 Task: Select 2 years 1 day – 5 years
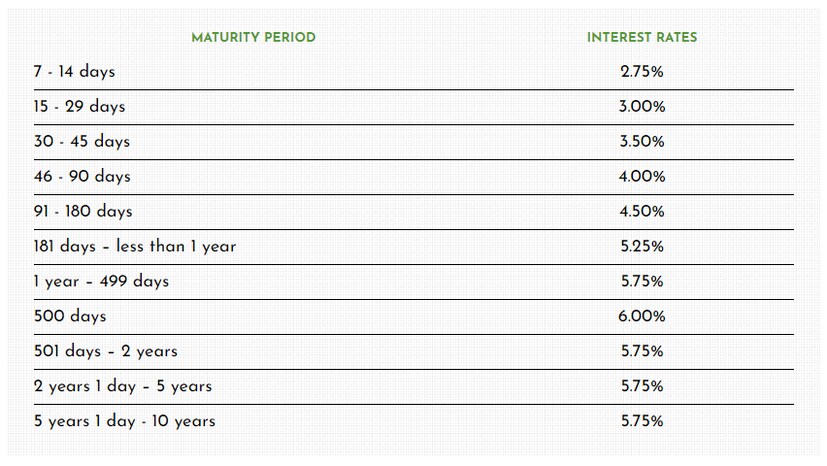pyautogui.click(x=122, y=387)
